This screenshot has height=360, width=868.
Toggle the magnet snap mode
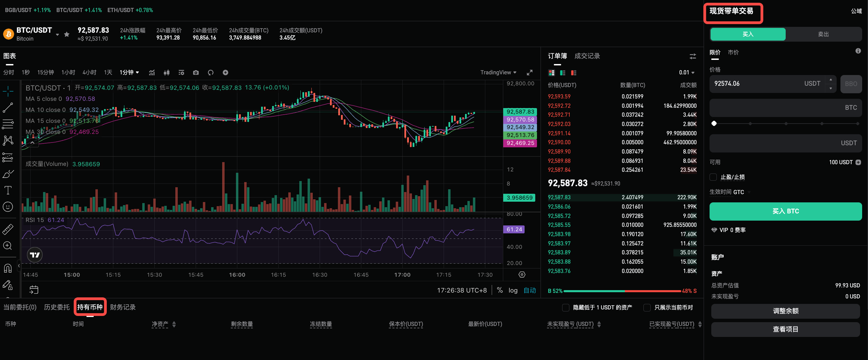8,268
